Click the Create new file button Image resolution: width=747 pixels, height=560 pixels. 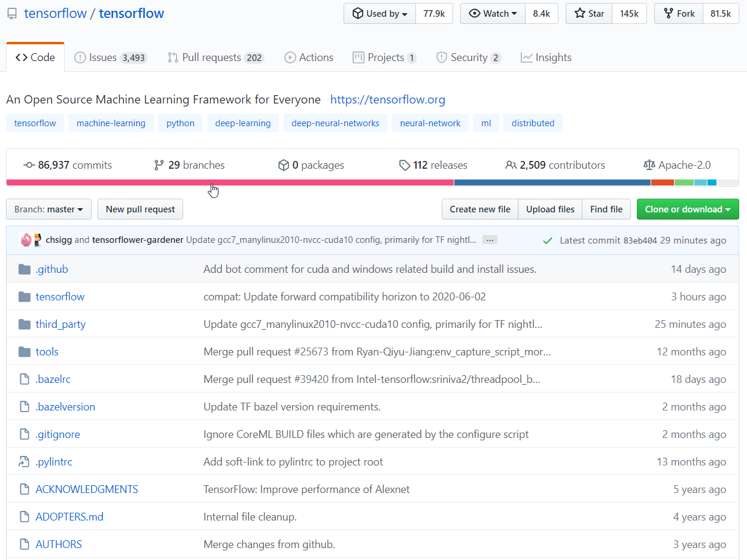point(480,209)
